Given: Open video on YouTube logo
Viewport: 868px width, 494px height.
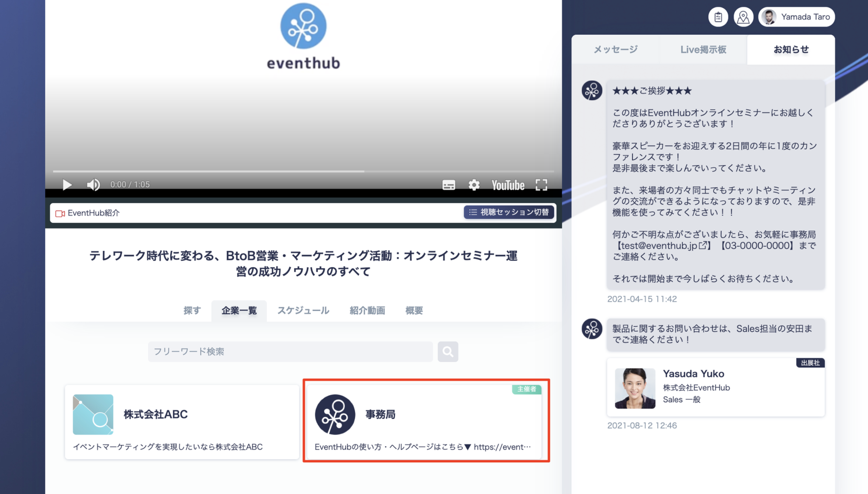Looking at the screenshot, I should tap(508, 185).
